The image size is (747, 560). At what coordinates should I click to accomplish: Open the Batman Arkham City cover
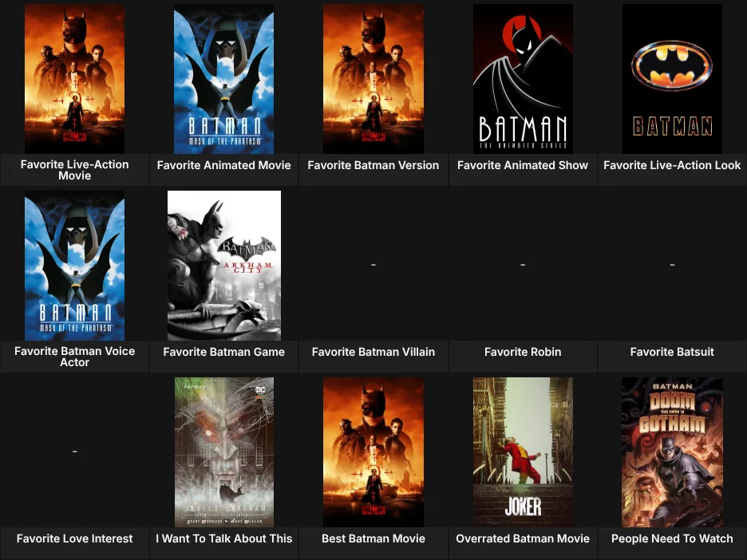224,265
